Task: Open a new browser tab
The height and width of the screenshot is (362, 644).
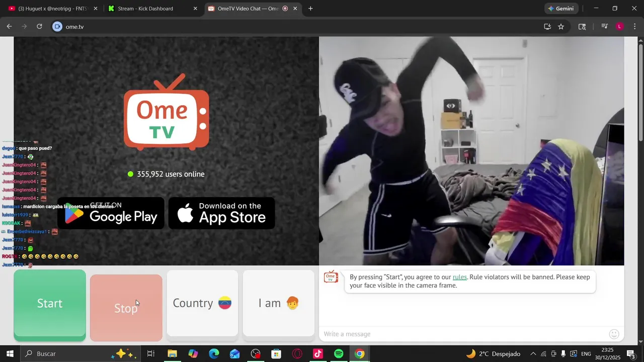Action: 310,9
